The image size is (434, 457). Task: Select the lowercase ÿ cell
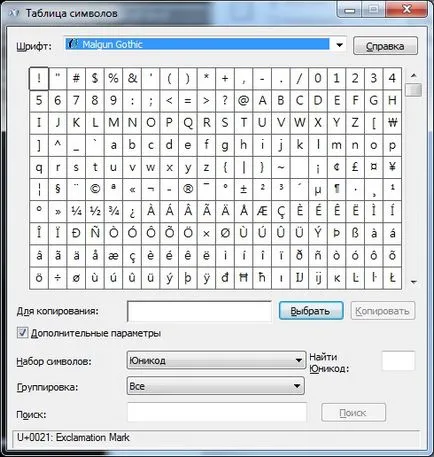[x=206, y=278]
